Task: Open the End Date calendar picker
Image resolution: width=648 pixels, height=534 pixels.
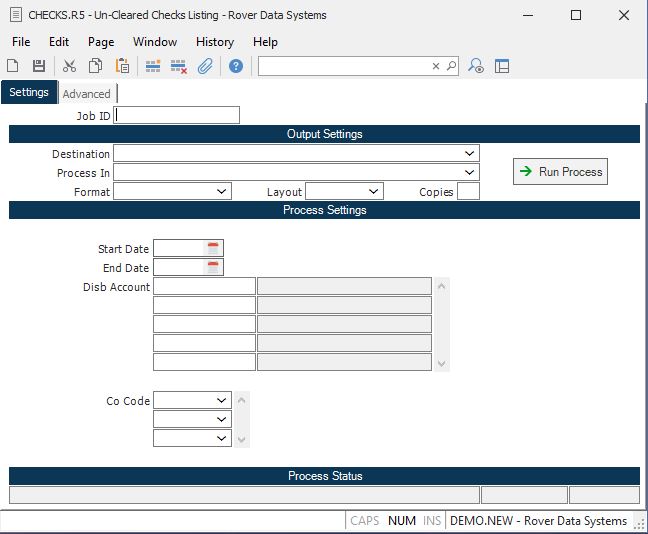Action: 213,267
